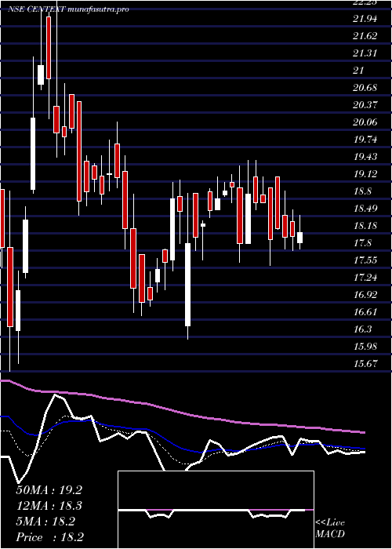Viewport: 392px width, 549px height.
Task: Click the 18.18 price axis label
Action: tap(365, 226)
